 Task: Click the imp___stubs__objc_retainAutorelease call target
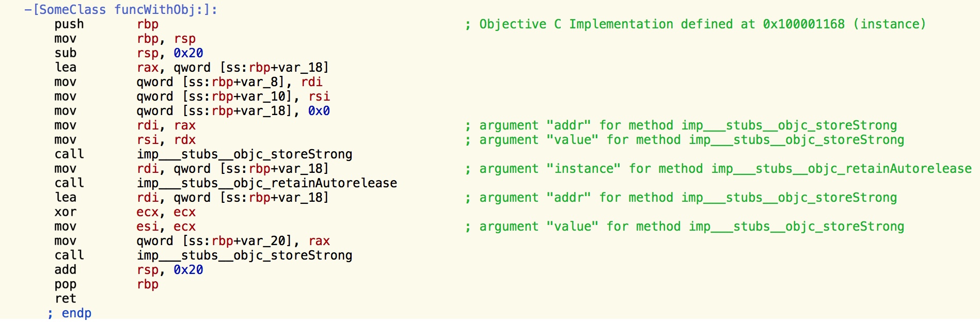[x=267, y=183]
